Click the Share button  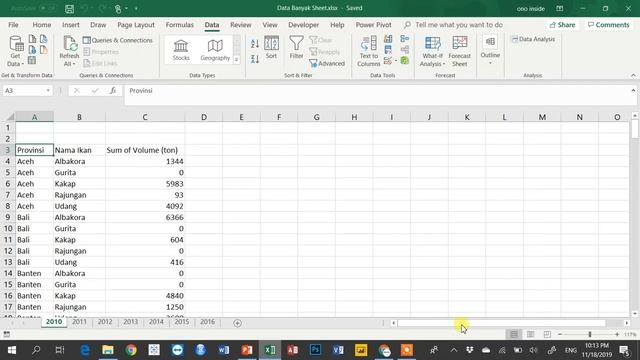562,25
